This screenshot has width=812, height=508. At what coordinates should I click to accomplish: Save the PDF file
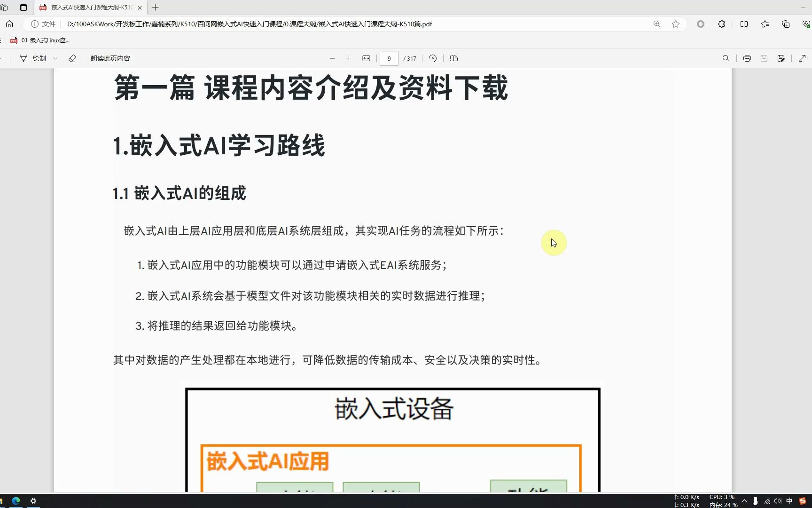coord(764,58)
